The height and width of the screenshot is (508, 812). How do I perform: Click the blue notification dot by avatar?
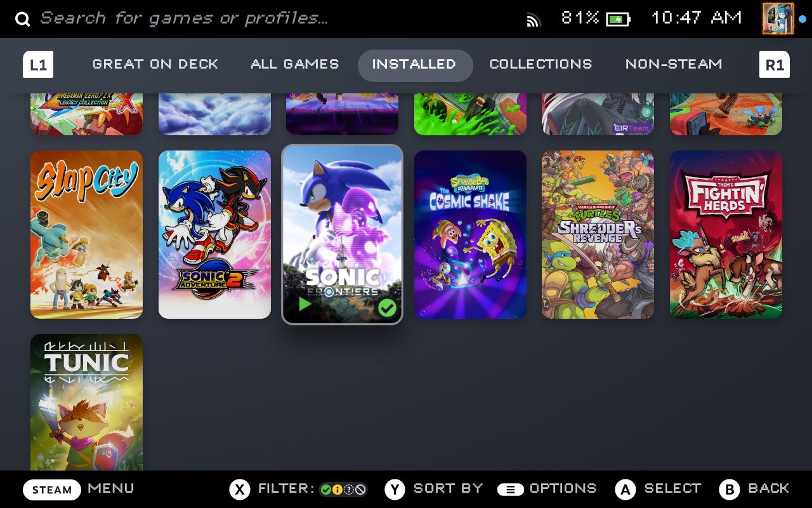802,19
